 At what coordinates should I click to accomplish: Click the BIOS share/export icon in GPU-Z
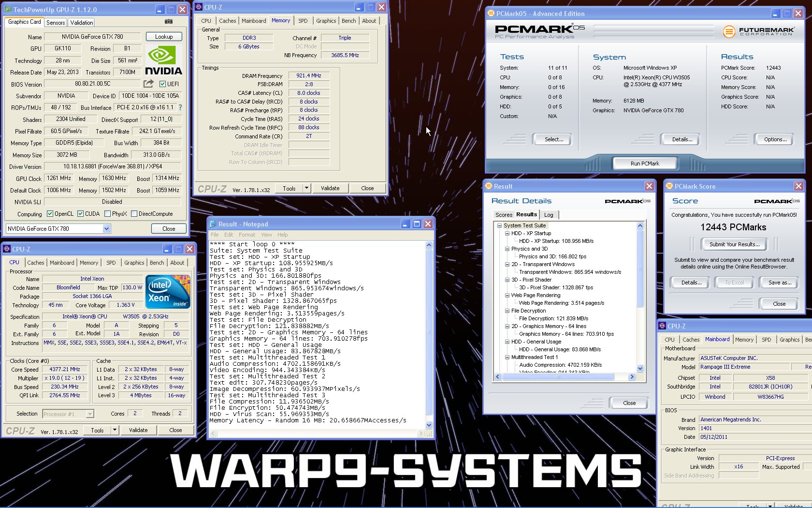pyautogui.click(x=149, y=84)
